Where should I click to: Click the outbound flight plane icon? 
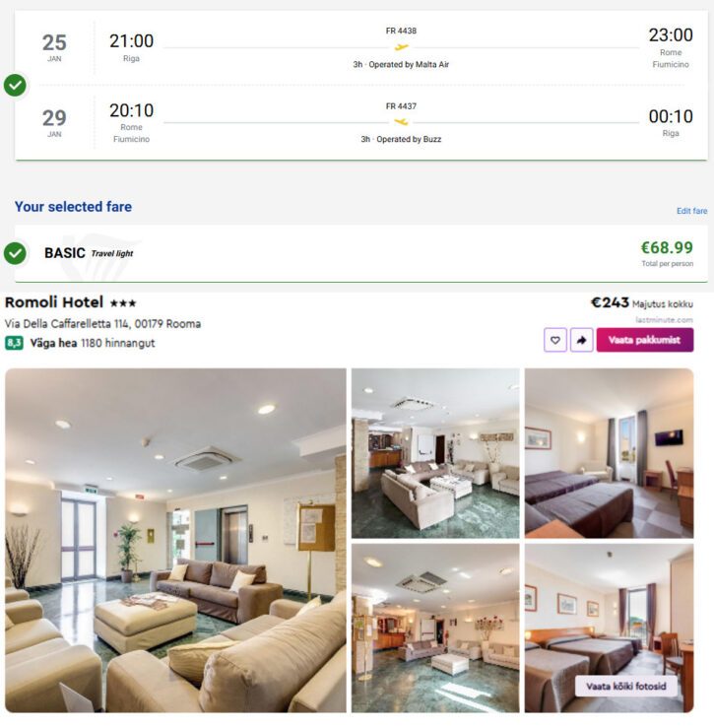coord(401,47)
